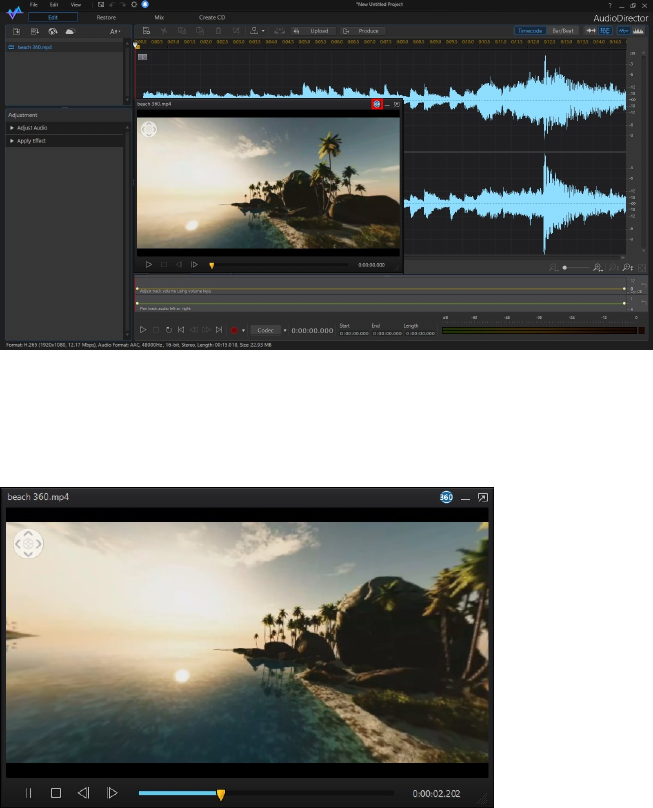
Task: Open the View menu
Action: click(76, 5)
